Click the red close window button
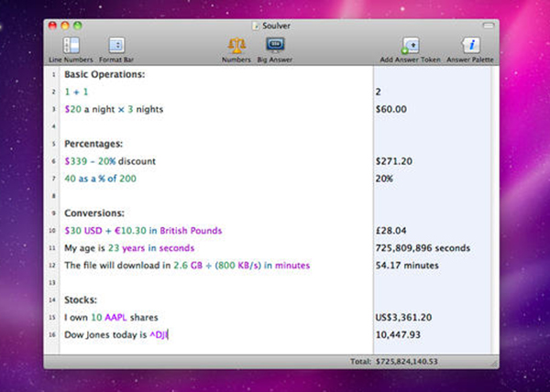This screenshot has height=392, width=550. pos(52,26)
